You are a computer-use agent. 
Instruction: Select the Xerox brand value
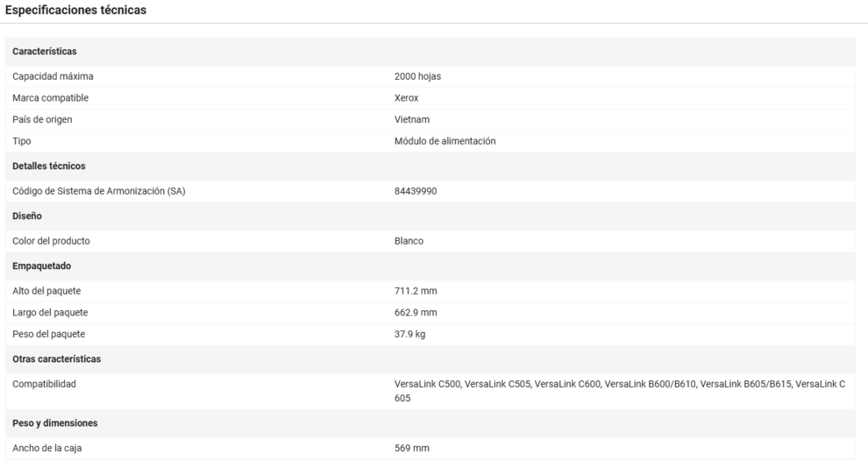[406, 98]
